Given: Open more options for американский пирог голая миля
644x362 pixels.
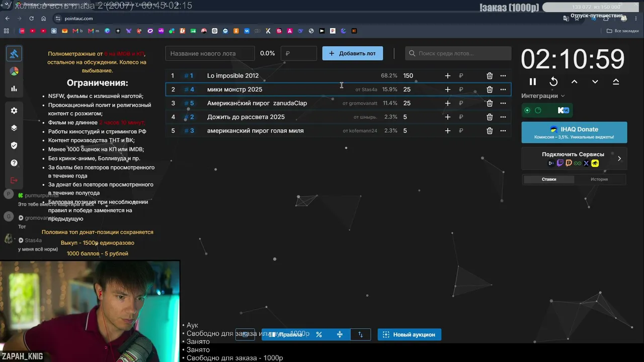Looking at the screenshot, I should [503, 131].
